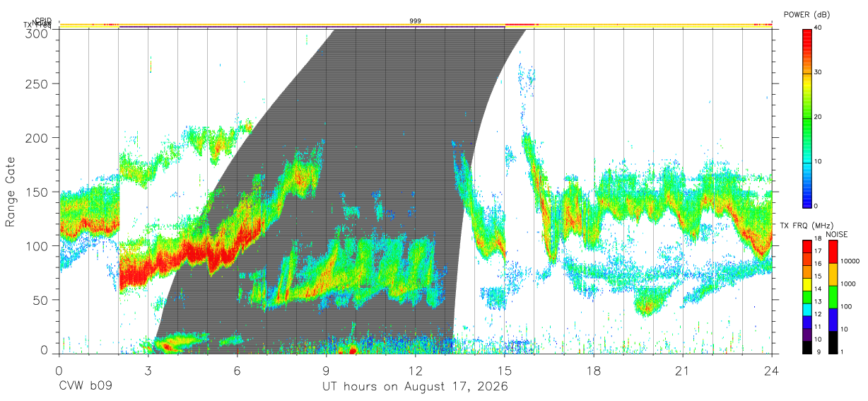Pick the 18 label on TX FRQ scale
Viewport: 868px width, 401px height.
pos(818,239)
